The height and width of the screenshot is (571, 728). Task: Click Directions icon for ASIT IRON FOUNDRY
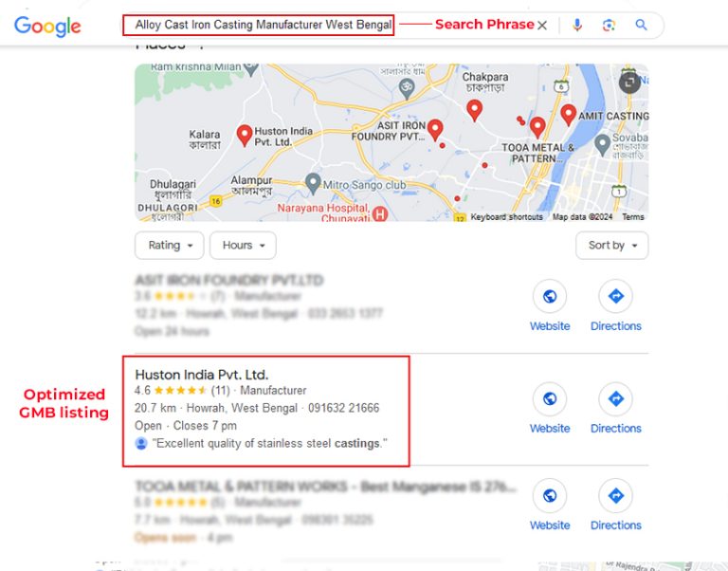tap(615, 296)
